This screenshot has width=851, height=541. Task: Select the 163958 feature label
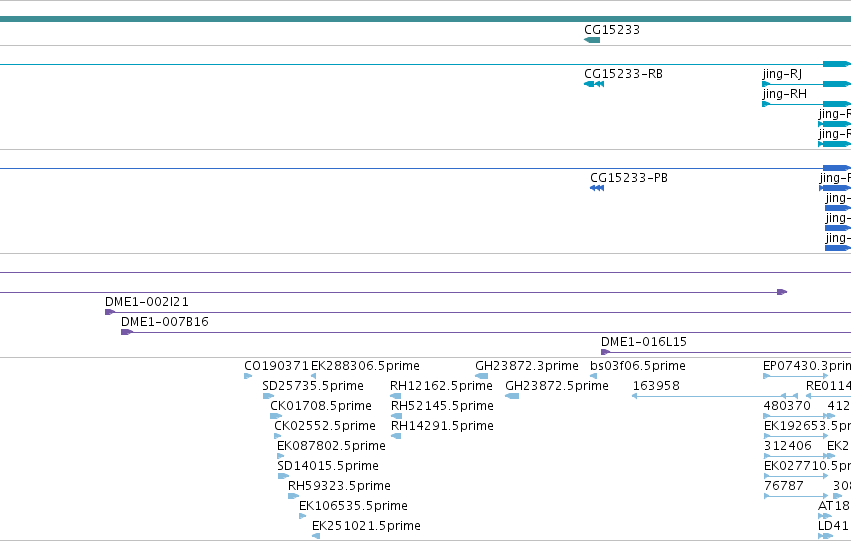tap(656, 386)
